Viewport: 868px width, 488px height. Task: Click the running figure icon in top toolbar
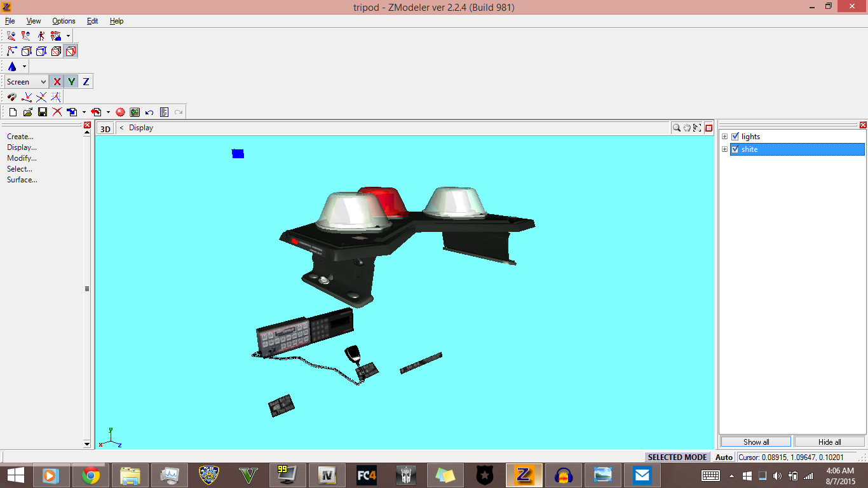click(41, 36)
